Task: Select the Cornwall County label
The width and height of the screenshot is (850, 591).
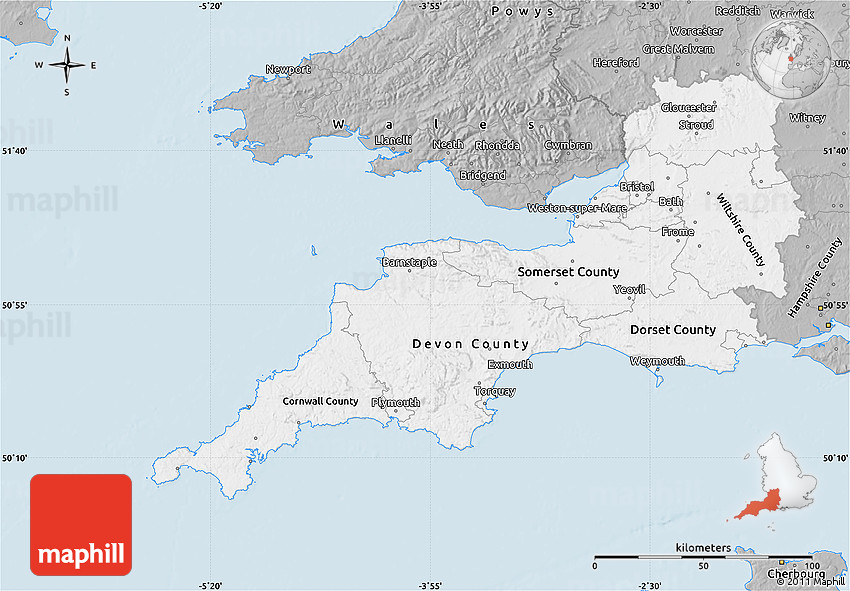Action: [320, 402]
